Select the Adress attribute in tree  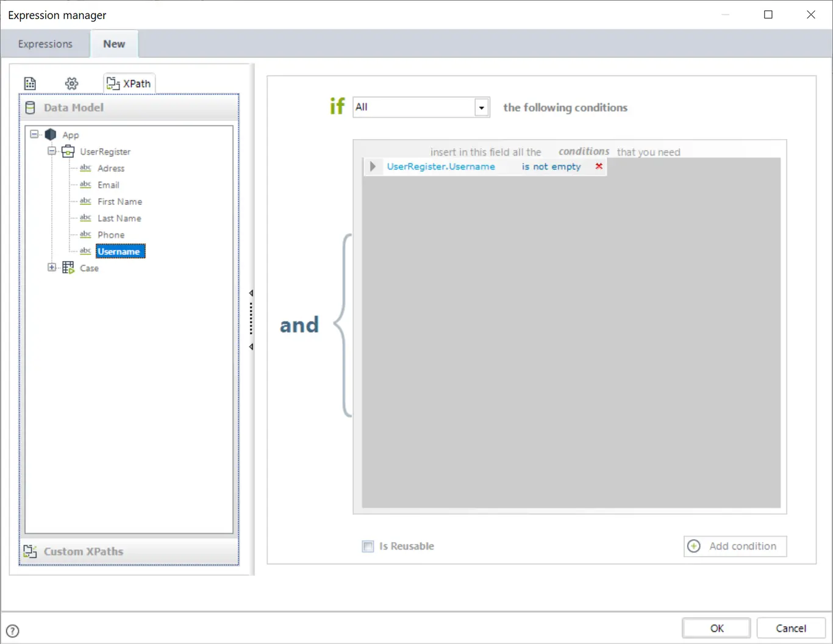[111, 168]
